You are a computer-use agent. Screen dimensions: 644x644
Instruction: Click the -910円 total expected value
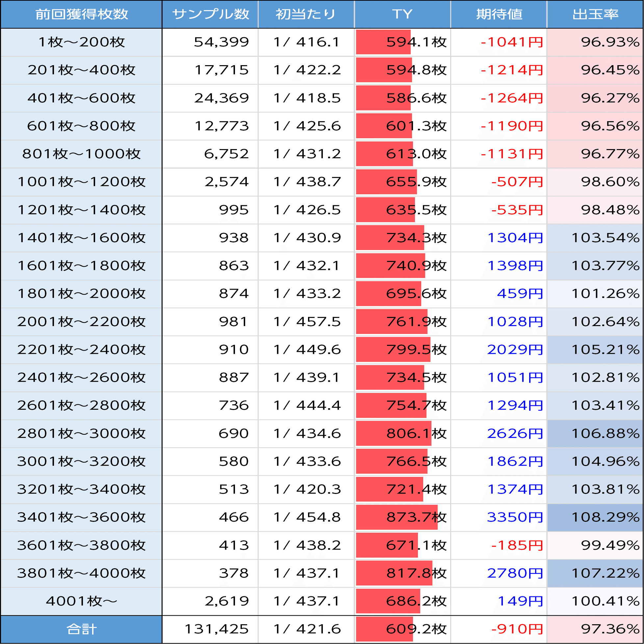[517, 629]
